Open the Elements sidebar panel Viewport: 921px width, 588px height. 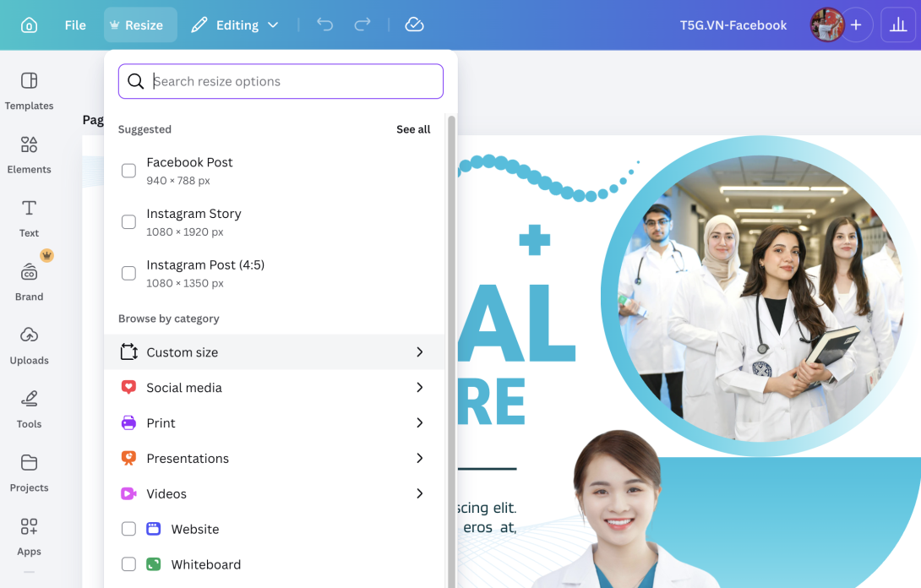[29, 155]
